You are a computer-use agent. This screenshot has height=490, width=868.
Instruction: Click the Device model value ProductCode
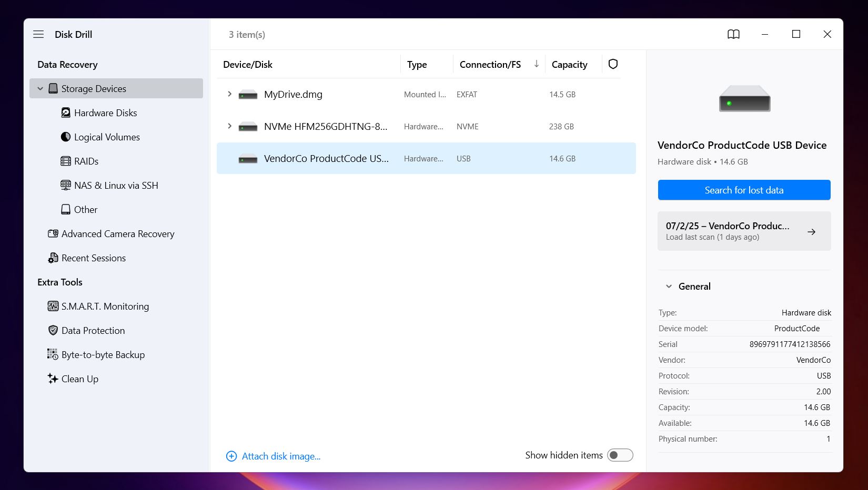(x=797, y=329)
